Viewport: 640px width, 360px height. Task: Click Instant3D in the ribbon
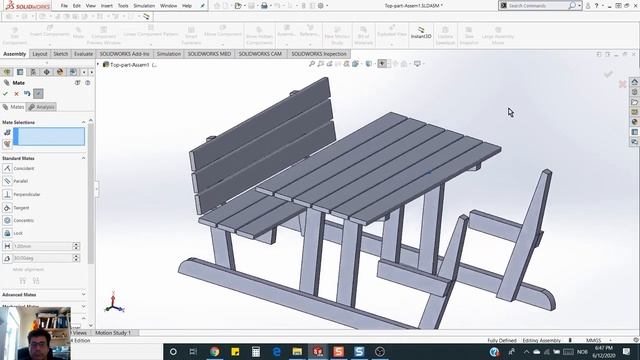point(421,33)
